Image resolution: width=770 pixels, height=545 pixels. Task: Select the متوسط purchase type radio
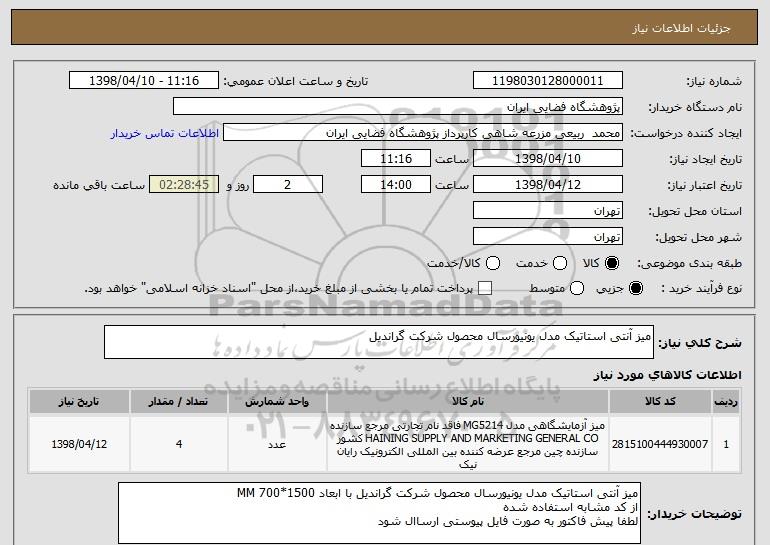coord(577,289)
